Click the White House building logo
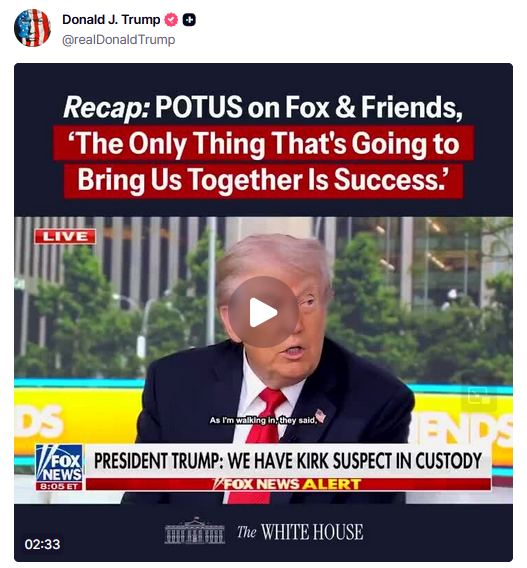The image size is (527, 568). (x=195, y=531)
